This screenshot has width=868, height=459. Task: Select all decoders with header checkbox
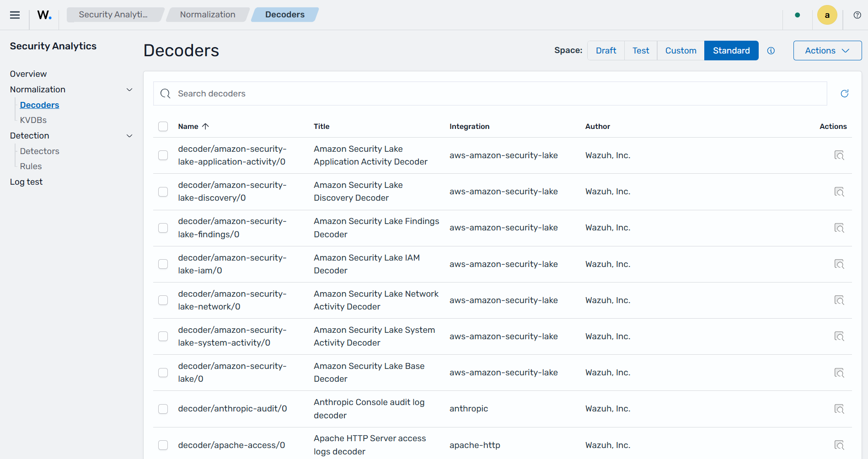163,127
